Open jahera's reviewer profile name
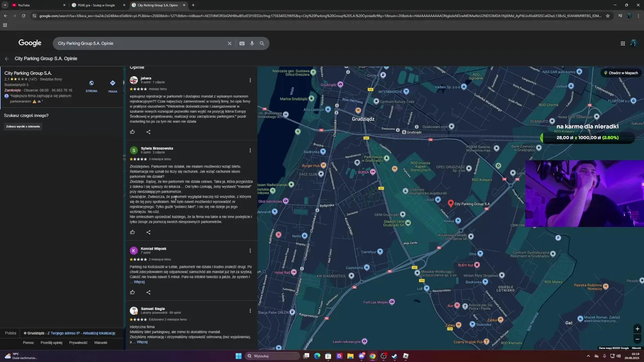The height and width of the screenshot is (362, 644). point(146,78)
